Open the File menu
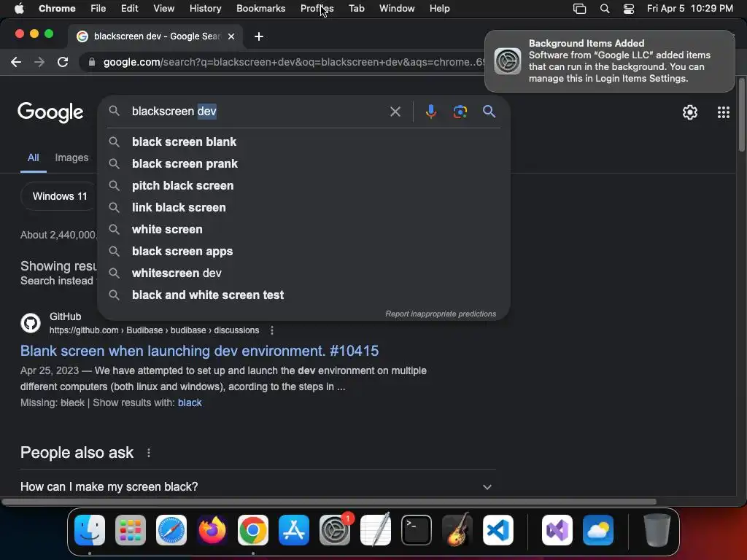 (98, 9)
